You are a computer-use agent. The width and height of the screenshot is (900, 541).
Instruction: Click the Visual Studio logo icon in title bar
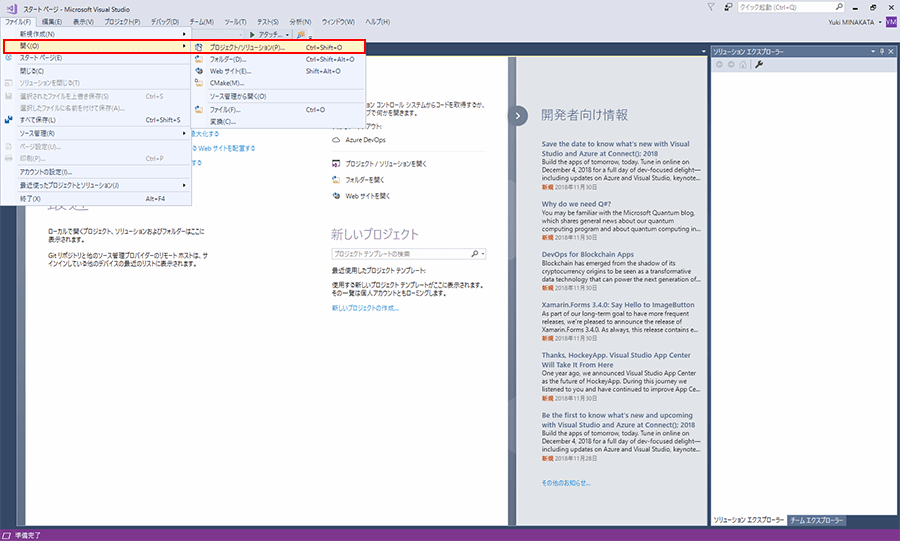[x=11, y=9]
